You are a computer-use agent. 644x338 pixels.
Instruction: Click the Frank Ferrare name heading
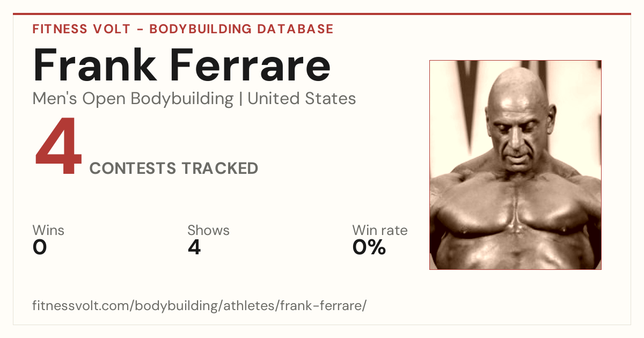point(181,65)
